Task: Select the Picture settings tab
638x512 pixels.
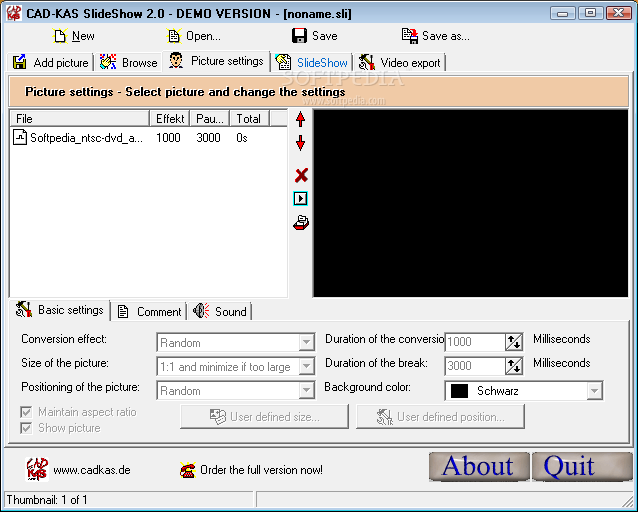Action: coord(216,61)
